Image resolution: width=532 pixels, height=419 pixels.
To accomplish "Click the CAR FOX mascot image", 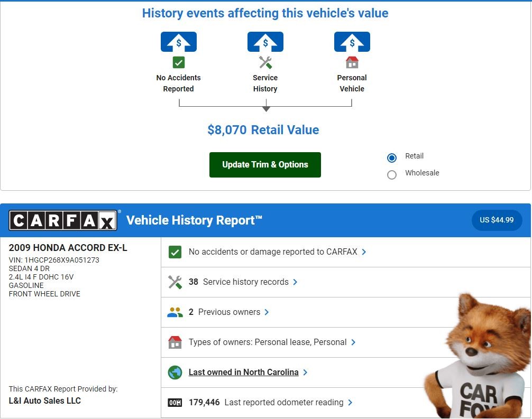I will click(x=478, y=356).
